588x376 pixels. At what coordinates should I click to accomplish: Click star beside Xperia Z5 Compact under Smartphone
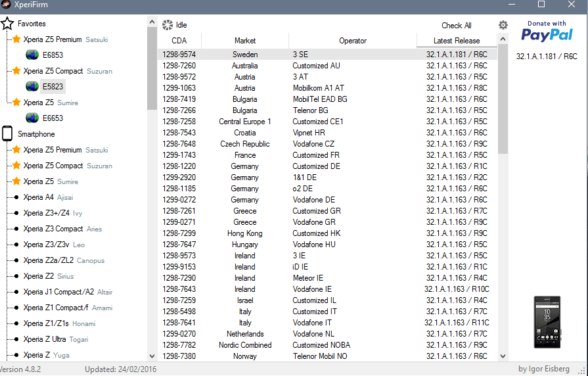16,165
